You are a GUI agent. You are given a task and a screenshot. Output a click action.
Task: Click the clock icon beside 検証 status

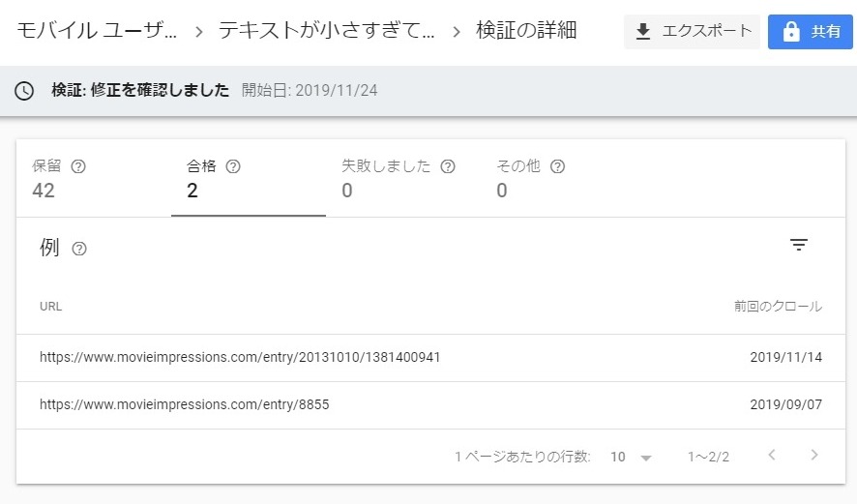[x=24, y=91]
